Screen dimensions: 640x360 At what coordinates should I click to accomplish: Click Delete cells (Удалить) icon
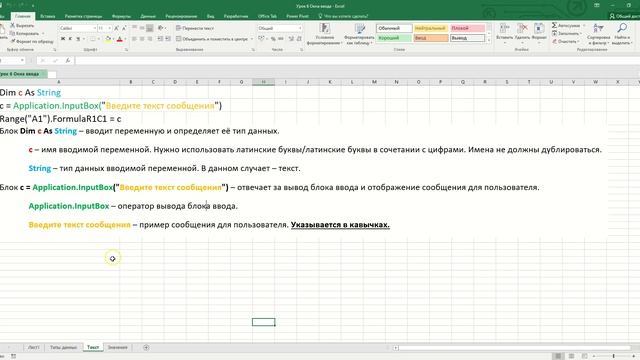tap(522, 29)
